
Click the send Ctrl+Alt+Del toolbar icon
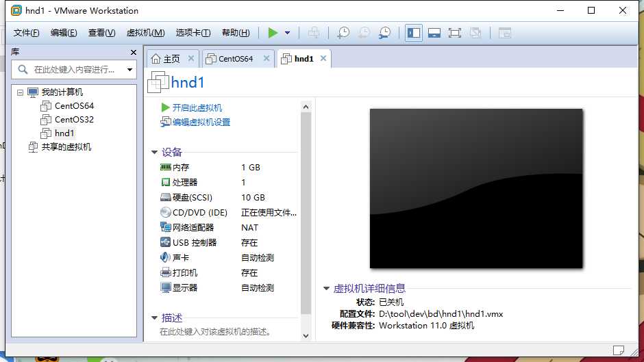pos(314,33)
